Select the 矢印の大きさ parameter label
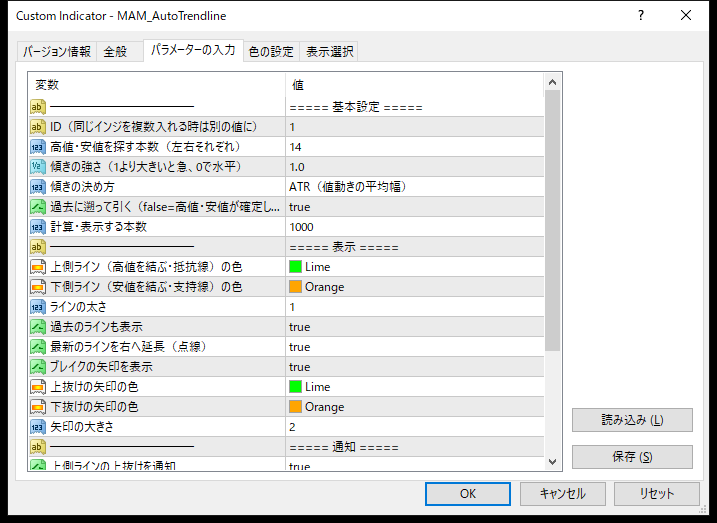The width and height of the screenshot is (717, 523). [82, 427]
